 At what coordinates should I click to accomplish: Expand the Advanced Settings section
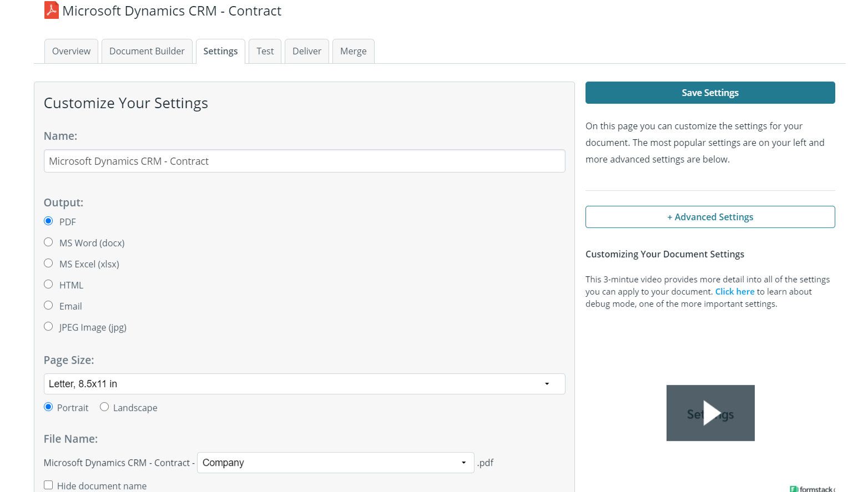pyautogui.click(x=710, y=217)
